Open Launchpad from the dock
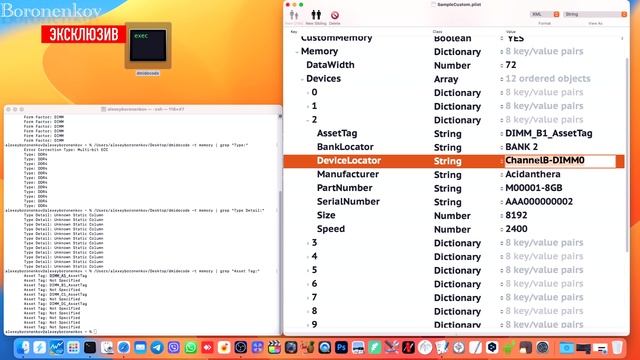 [73, 348]
